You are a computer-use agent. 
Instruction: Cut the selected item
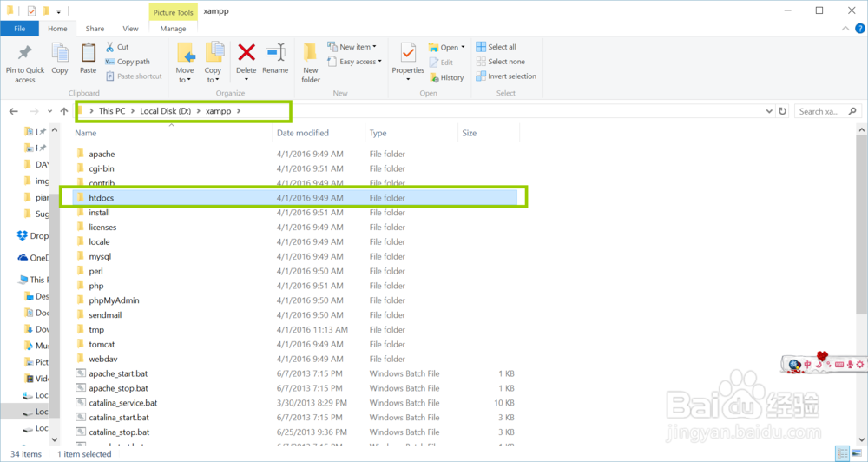click(x=117, y=47)
